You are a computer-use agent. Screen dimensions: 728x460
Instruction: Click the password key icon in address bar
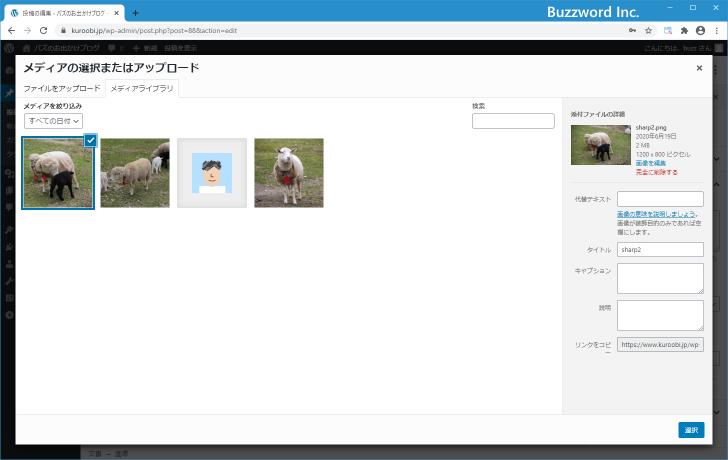[x=632, y=30]
